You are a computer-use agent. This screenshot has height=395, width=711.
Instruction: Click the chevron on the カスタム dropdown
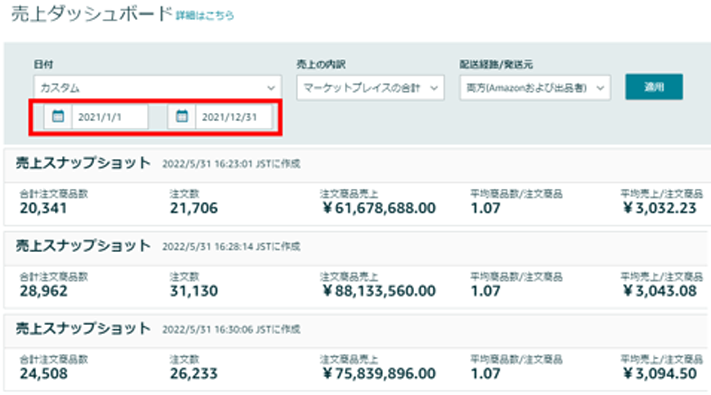click(271, 88)
